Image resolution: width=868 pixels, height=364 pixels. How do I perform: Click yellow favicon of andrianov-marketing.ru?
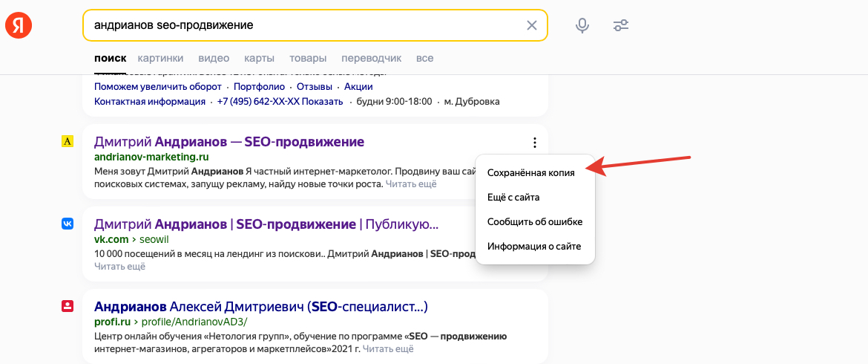pos(68,141)
